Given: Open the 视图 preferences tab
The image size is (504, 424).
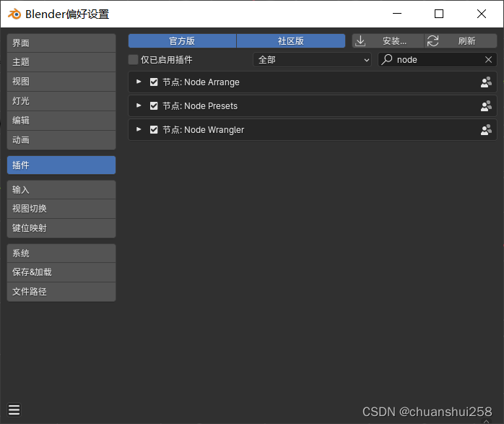Looking at the screenshot, I should 61,82.
